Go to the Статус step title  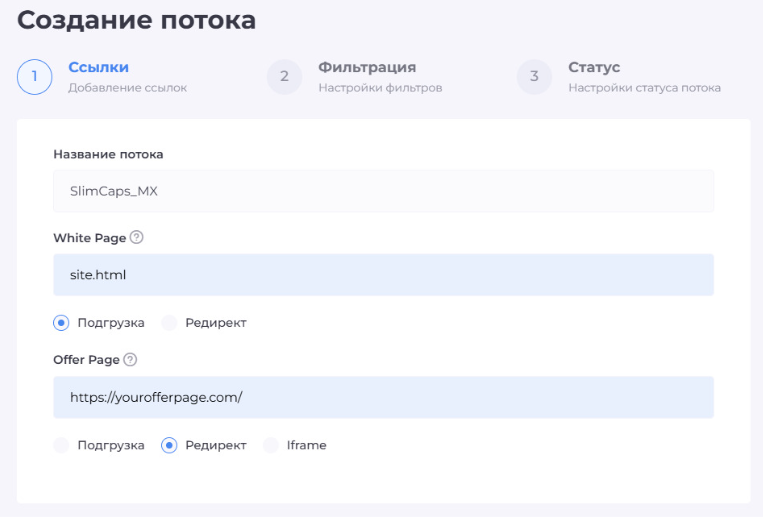click(x=594, y=67)
